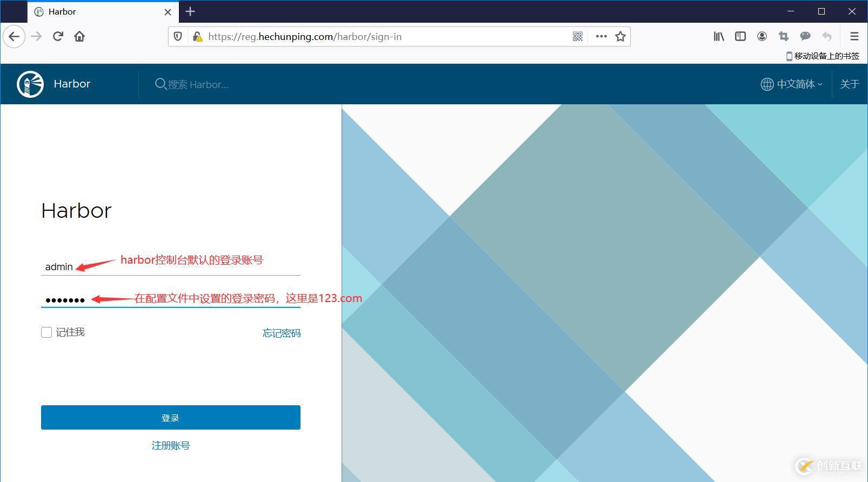This screenshot has height=482, width=868.
Task: Open a new browser tab
Action: click(190, 11)
